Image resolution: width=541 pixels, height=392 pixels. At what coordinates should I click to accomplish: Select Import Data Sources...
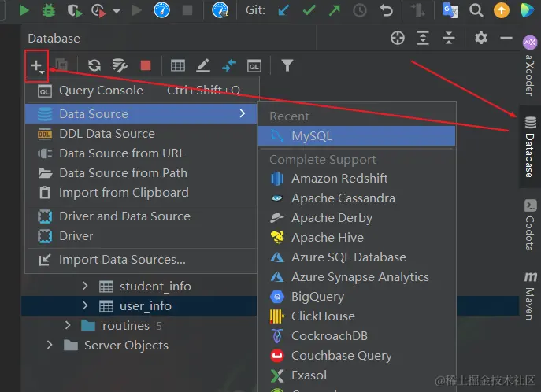pos(141,260)
